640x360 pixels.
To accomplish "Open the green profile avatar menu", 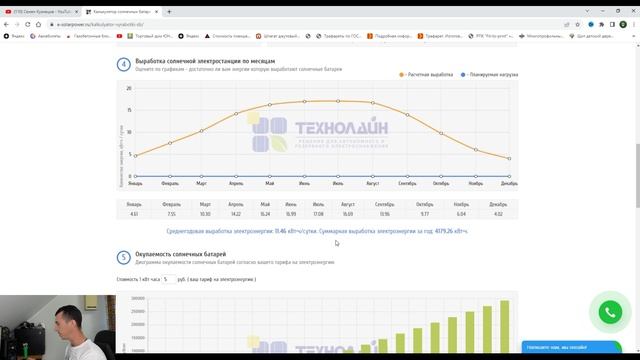I will click(623, 24).
